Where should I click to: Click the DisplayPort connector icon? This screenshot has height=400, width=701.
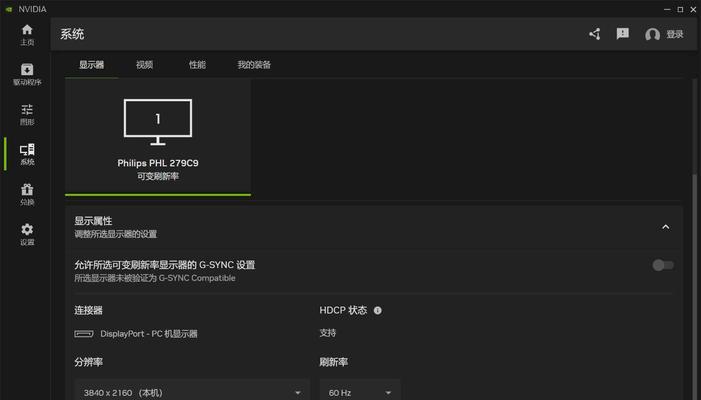[x=84, y=333]
